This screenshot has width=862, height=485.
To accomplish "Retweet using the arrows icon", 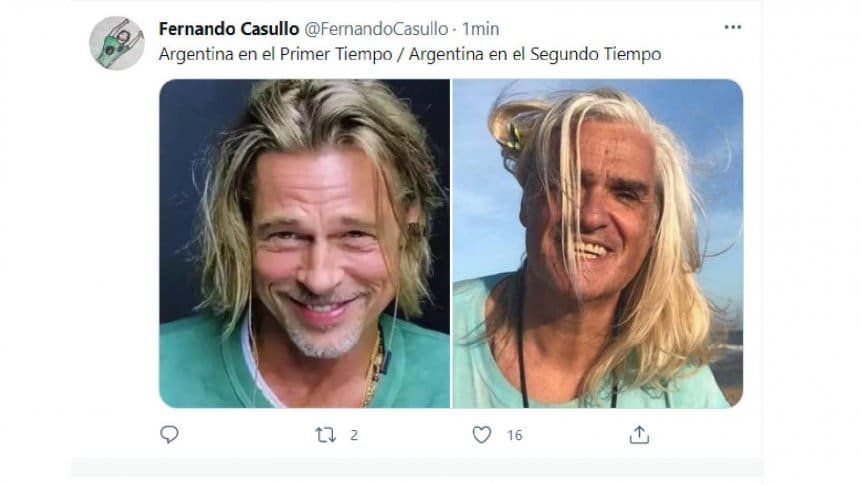I will (x=325, y=435).
